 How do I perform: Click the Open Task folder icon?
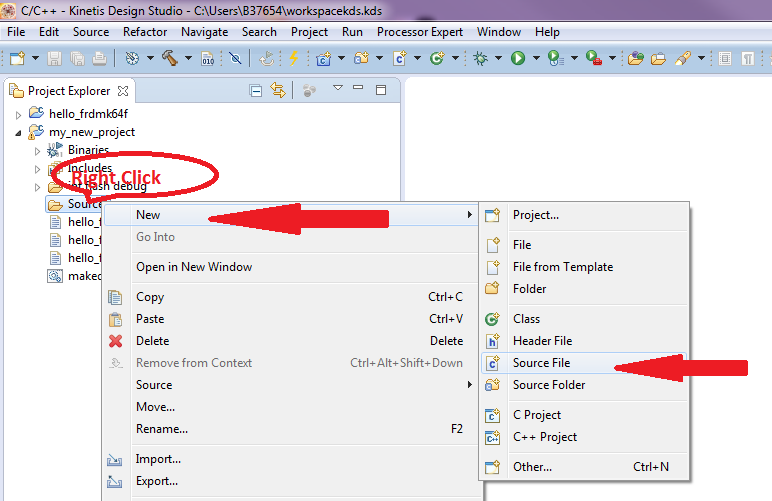[658, 59]
